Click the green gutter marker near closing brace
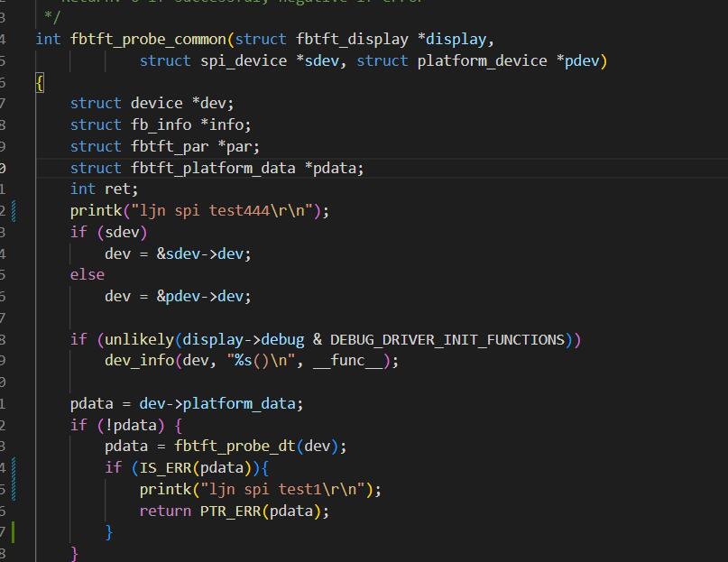The width and height of the screenshot is (728, 562). [x=14, y=531]
